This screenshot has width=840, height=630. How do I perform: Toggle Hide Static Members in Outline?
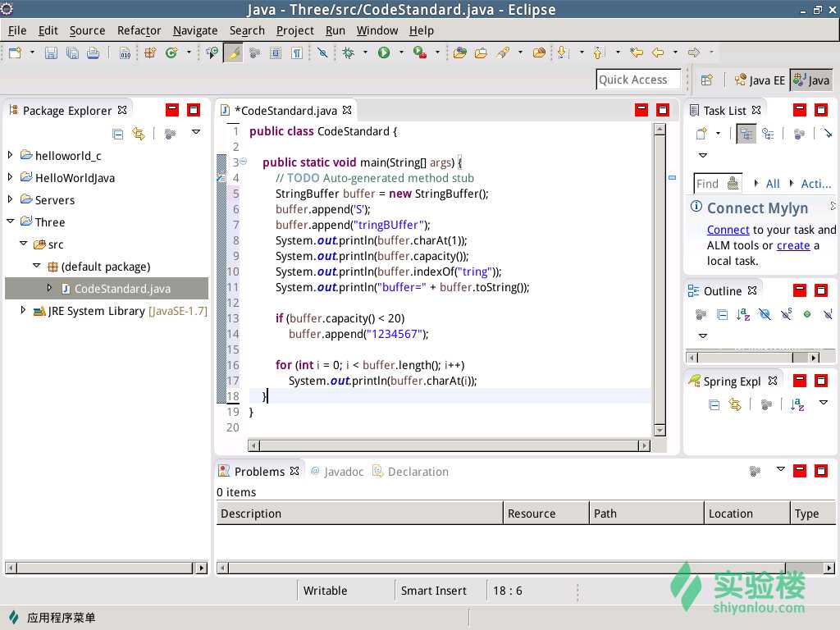click(786, 314)
